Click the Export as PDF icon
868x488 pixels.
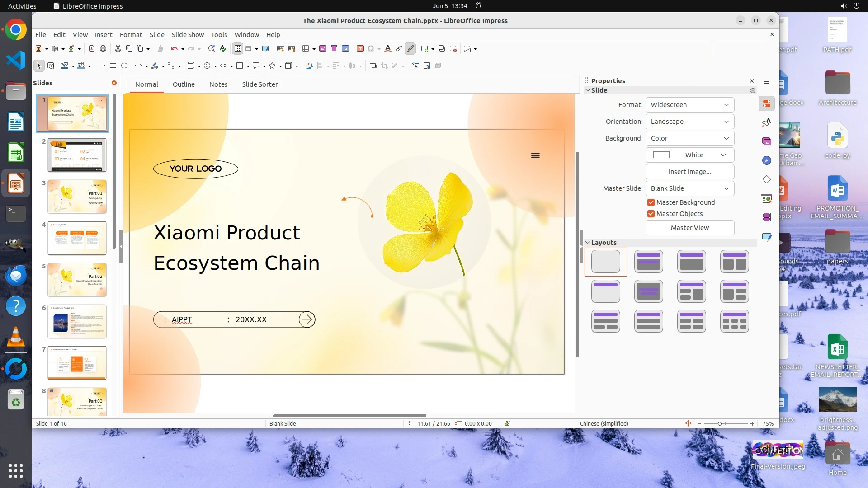point(92,49)
